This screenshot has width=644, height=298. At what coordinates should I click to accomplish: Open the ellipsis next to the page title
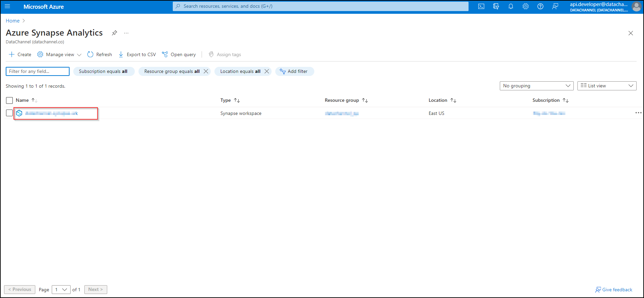[x=126, y=33]
